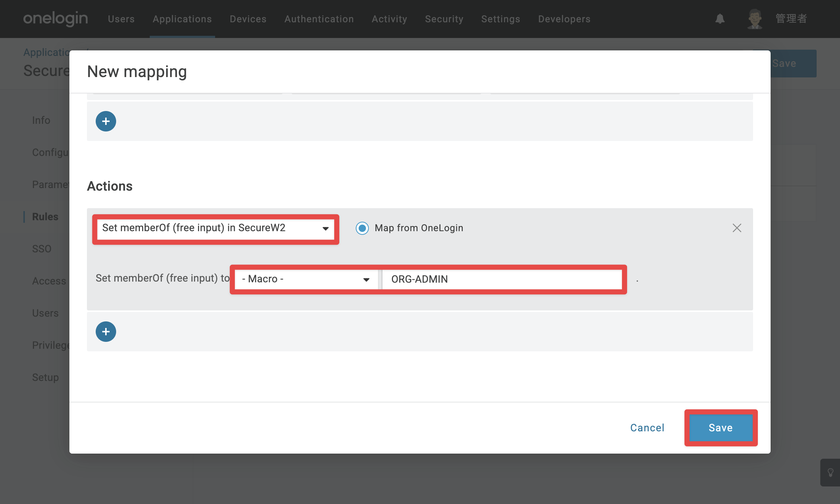Screen dimensions: 840x504
Task: Add another action with the lower plus button
Action: point(106,332)
